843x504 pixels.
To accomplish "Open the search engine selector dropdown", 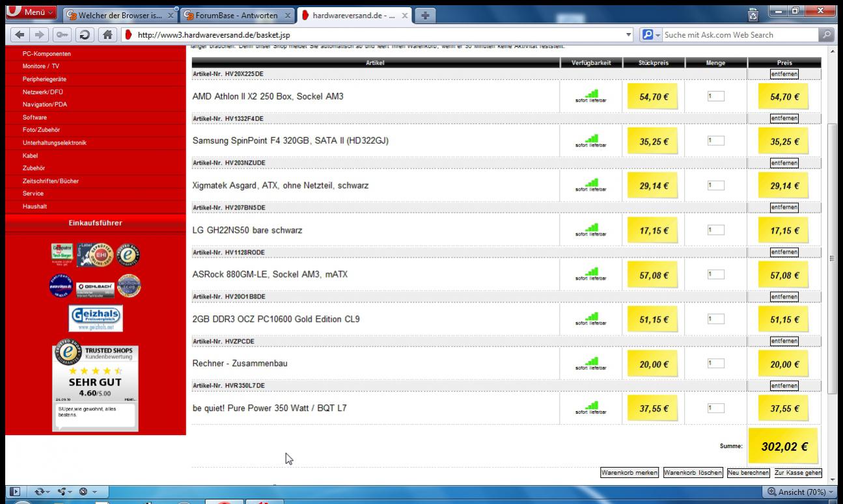I will (x=652, y=35).
